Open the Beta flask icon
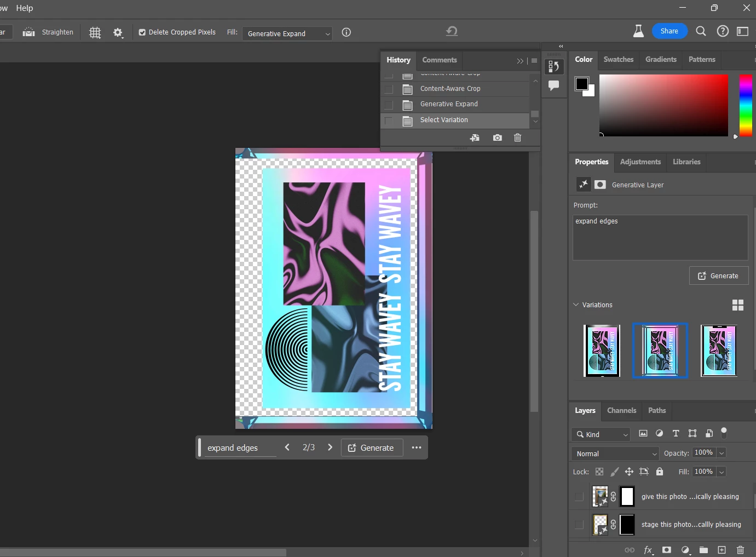The width and height of the screenshot is (756, 557). point(638,31)
